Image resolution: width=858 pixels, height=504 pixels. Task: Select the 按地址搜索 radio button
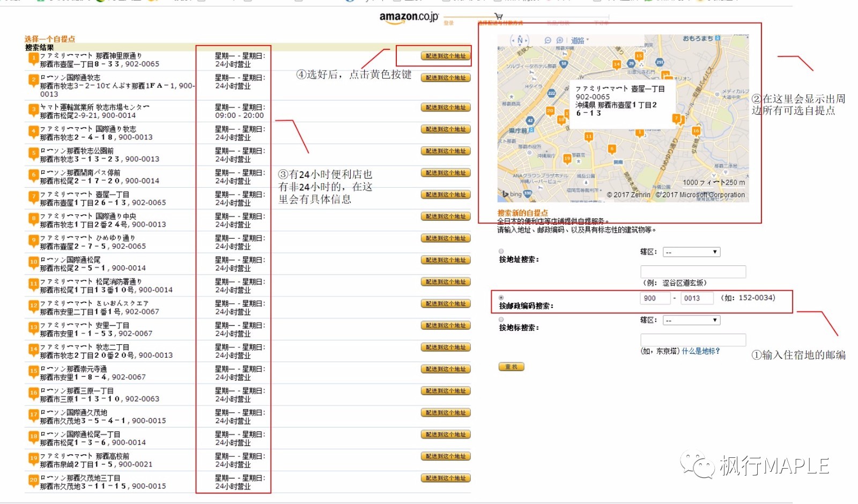click(501, 250)
